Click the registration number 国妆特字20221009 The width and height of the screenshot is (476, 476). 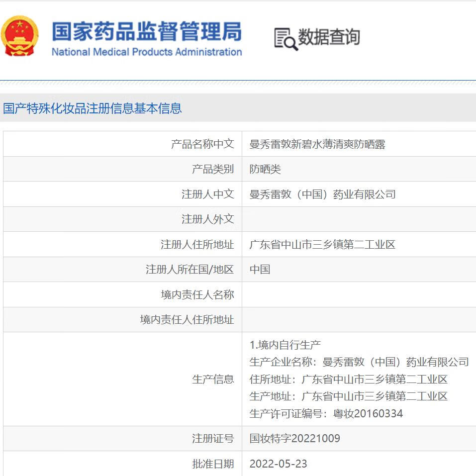click(295, 439)
